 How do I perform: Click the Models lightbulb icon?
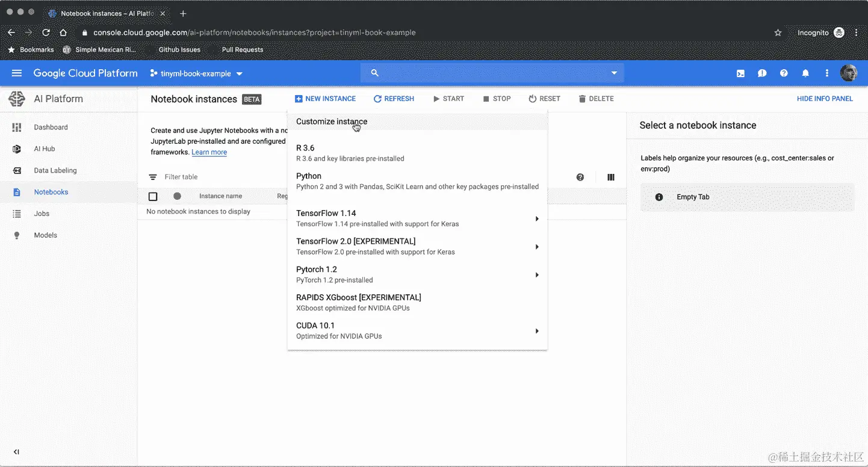[x=17, y=236]
